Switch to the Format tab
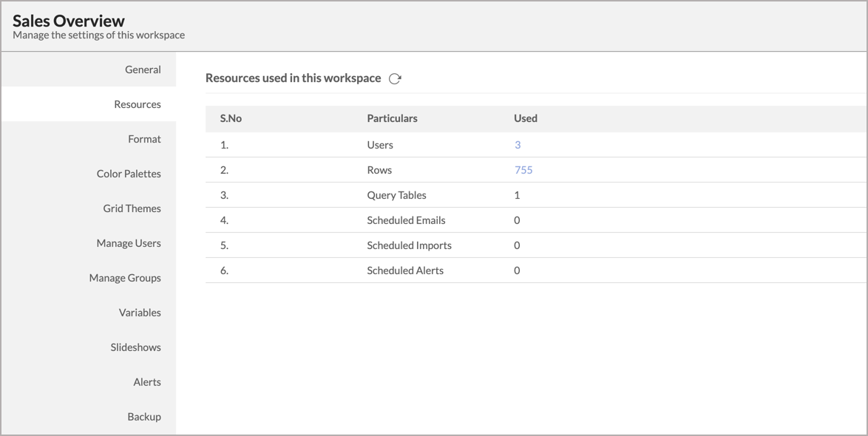868x436 pixels. pos(143,139)
